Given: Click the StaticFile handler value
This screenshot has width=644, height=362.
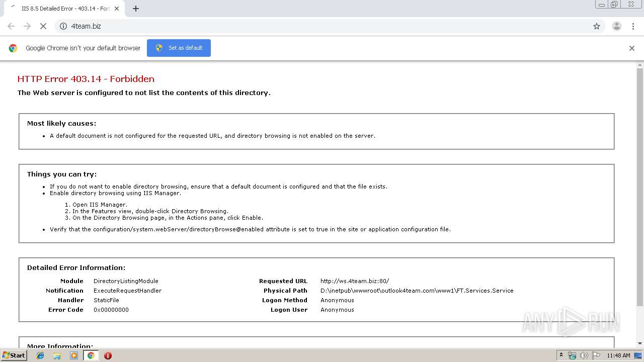Looking at the screenshot, I should point(106,300).
